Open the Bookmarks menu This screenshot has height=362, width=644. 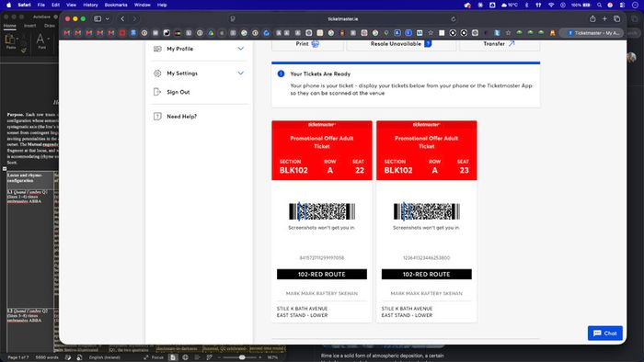(116, 5)
